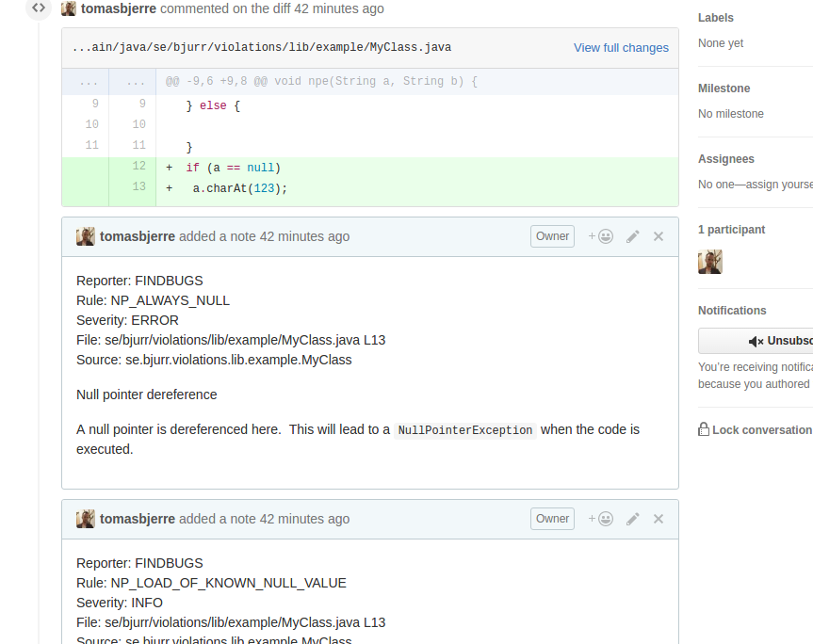The width and height of the screenshot is (813, 644).
Task: Click the NullPointerException inline code
Action: coord(465,430)
